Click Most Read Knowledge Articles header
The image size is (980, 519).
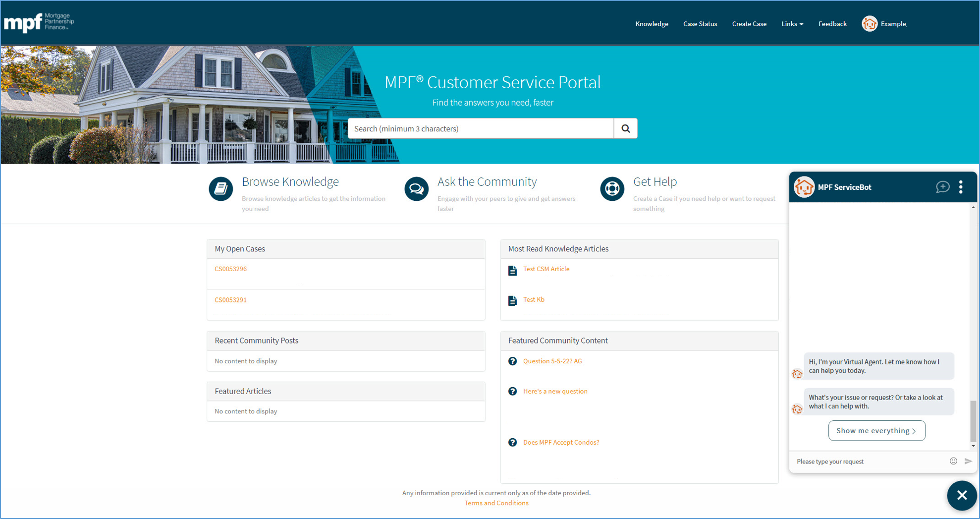coord(639,249)
